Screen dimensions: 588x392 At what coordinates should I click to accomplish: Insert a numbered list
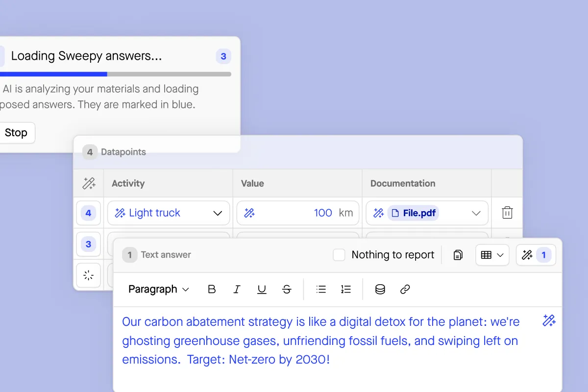coord(346,290)
